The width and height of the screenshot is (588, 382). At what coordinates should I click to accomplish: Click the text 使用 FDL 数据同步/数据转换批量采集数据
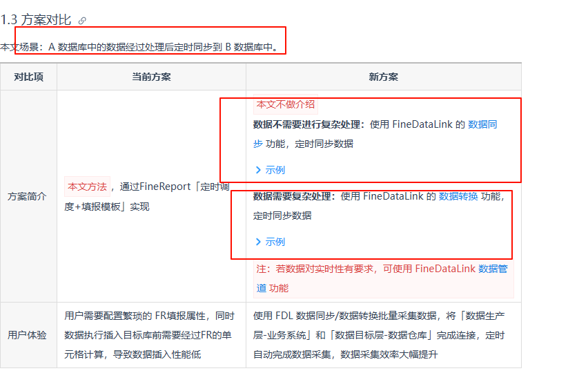(344, 316)
